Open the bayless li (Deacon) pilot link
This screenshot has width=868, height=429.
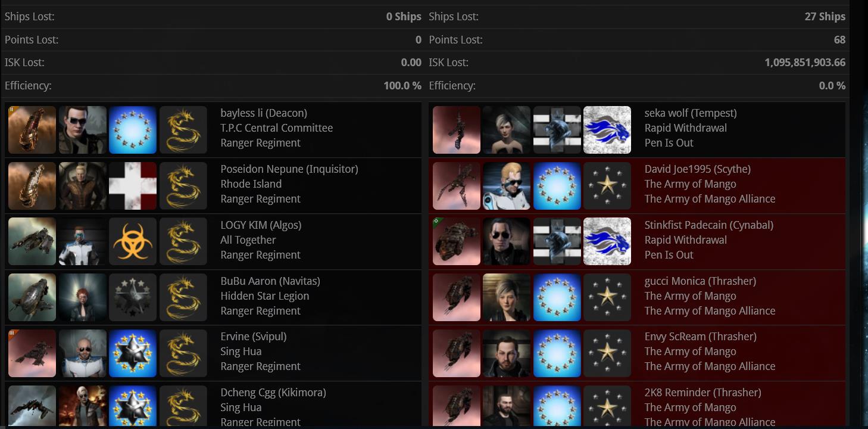coord(264,113)
